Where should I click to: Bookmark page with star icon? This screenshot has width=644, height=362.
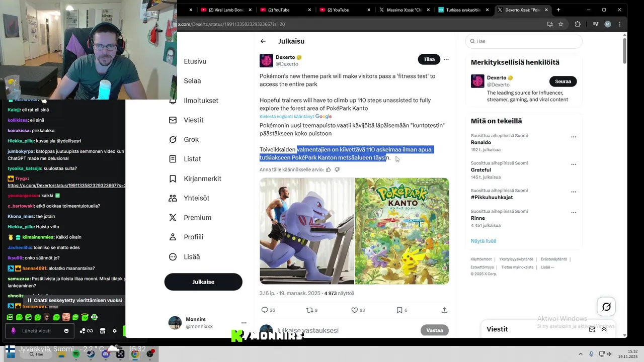[x=560, y=24]
